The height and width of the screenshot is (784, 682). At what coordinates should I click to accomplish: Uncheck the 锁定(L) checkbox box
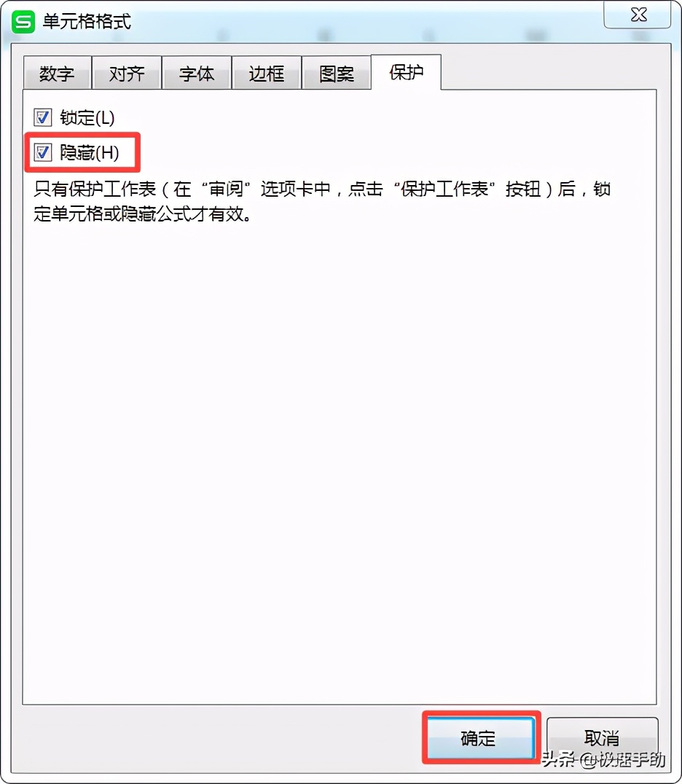tap(42, 117)
